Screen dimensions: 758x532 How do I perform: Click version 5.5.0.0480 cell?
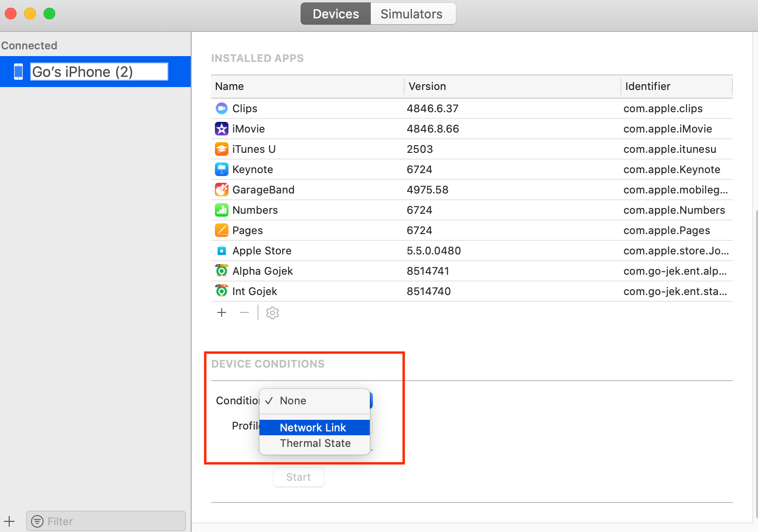[434, 251]
